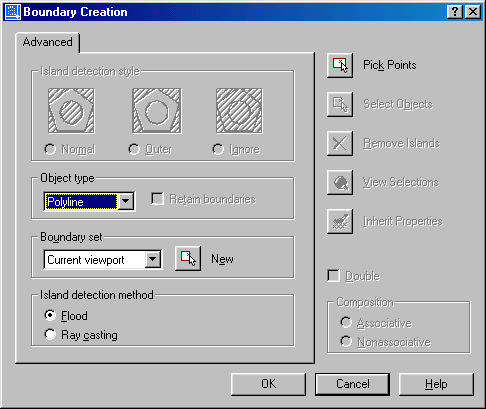Click the New boundary set icon button
This screenshot has height=409, width=486.
coord(188,258)
